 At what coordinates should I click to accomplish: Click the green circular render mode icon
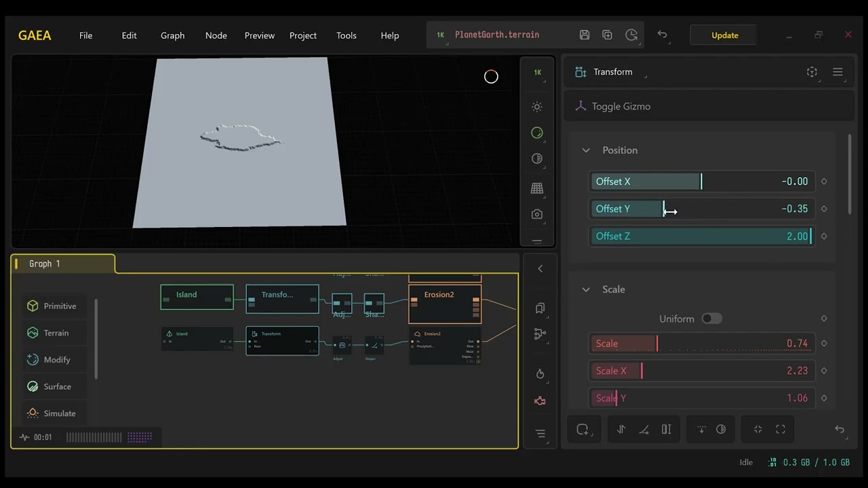(x=537, y=133)
